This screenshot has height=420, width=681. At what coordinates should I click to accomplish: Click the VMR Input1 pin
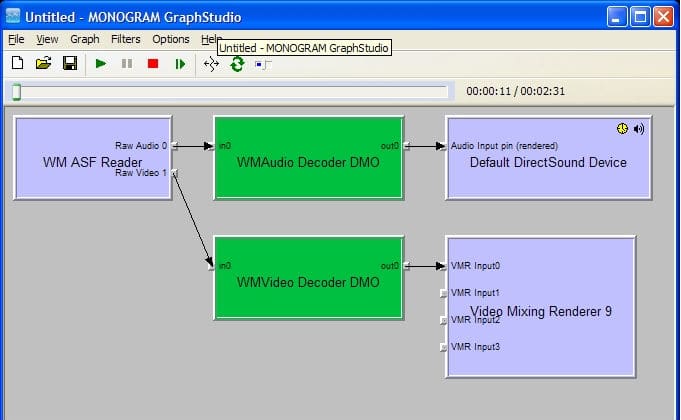tap(443, 293)
